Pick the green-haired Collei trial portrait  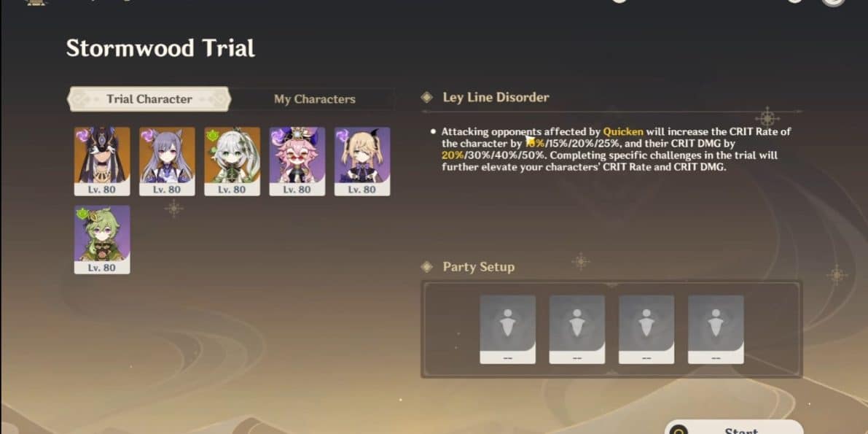[x=102, y=239]
